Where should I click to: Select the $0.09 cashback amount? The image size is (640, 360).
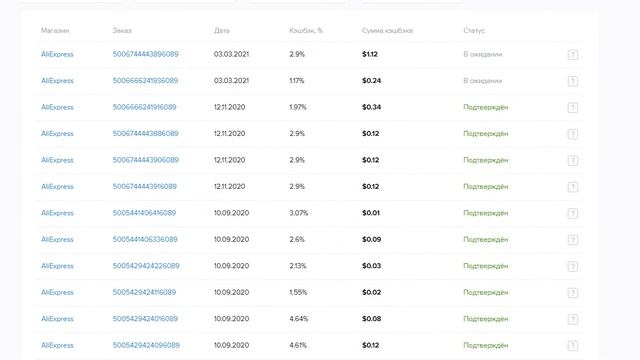371,240
